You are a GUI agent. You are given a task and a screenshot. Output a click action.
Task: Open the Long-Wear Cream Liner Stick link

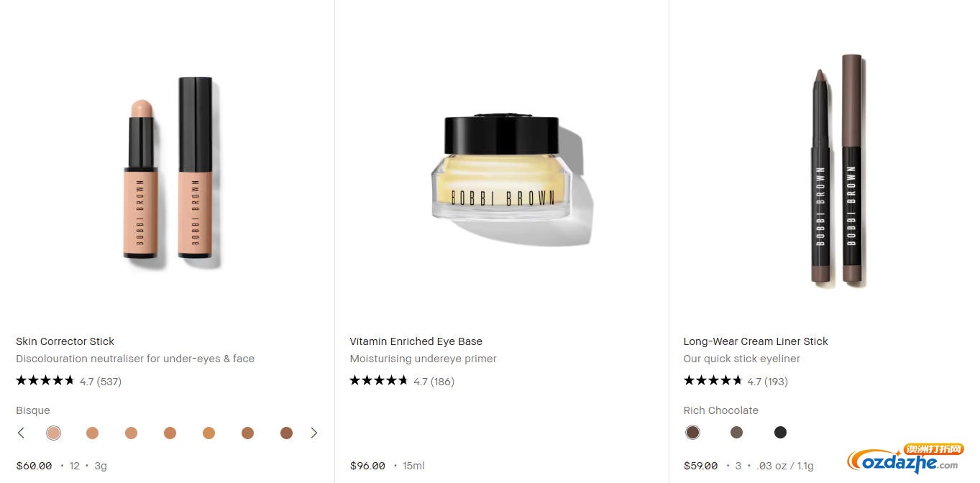point(756,341)
